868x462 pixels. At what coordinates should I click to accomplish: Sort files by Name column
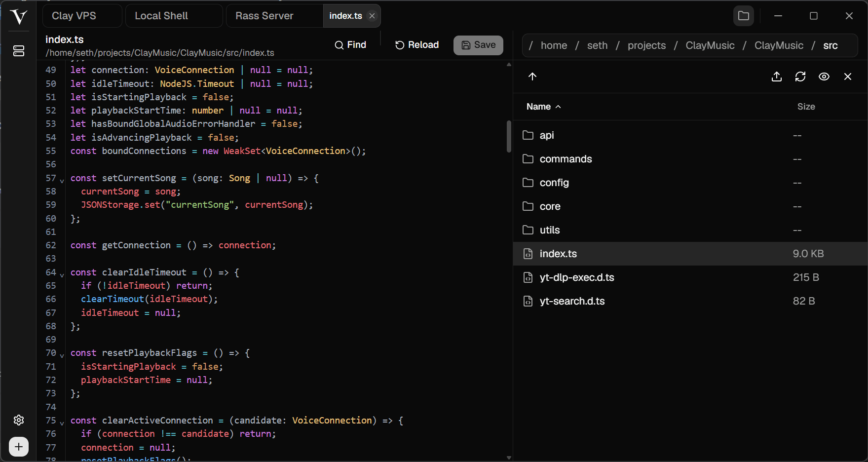tap(543, 107)
